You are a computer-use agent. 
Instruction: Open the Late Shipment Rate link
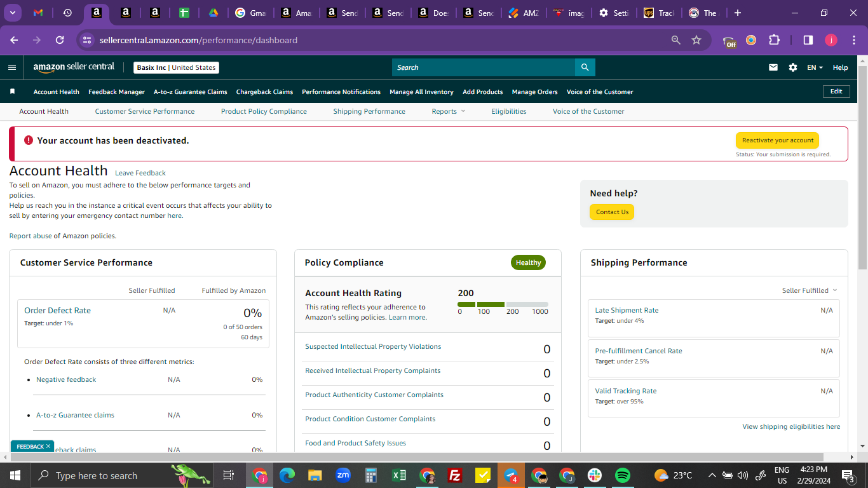tap(627, 310)
